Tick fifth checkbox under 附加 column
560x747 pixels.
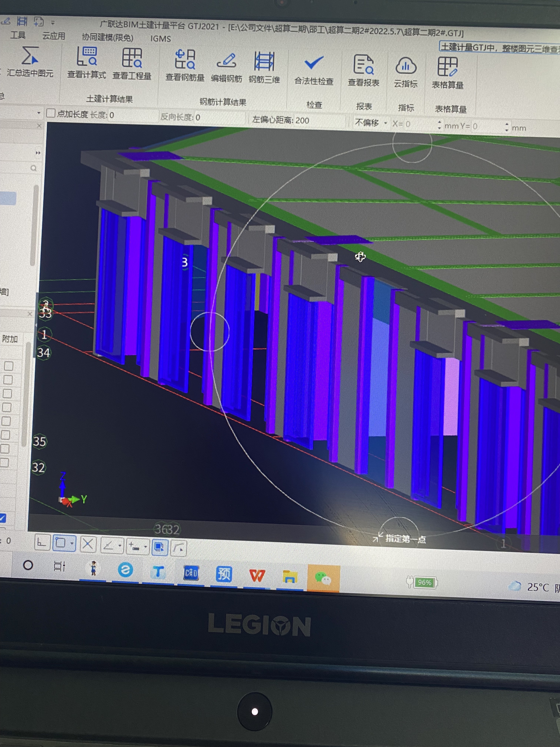tap(6, 421)
